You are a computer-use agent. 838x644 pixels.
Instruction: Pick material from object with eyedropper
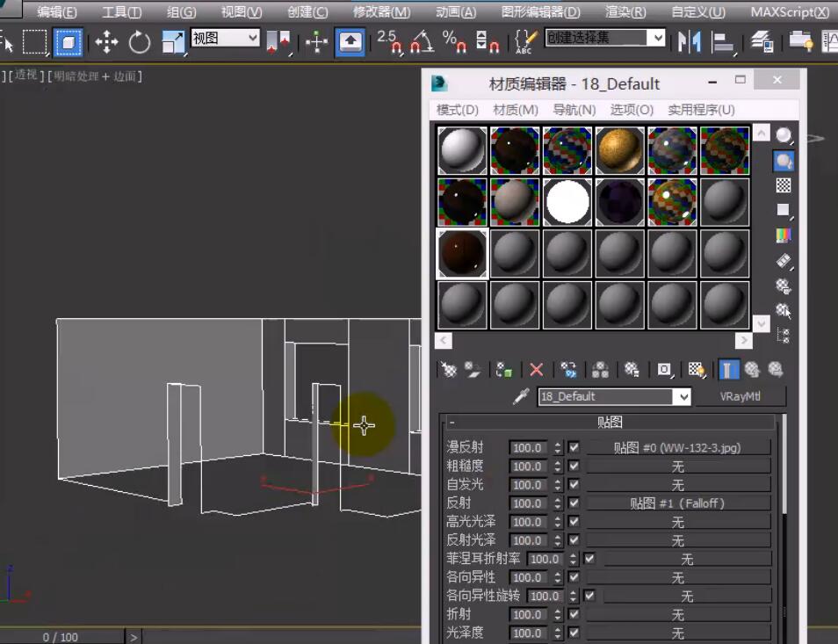click(x=521, y=397)
